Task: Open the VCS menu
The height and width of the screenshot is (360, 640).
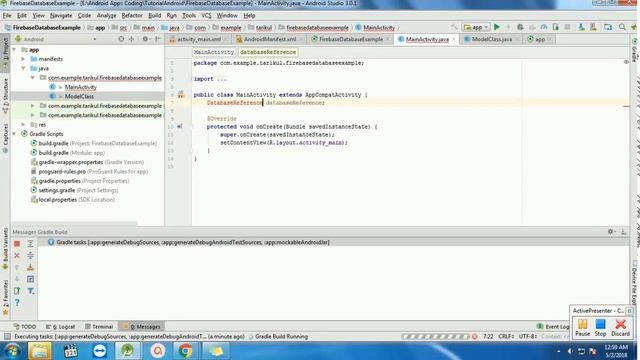Action: tap(206, 16)
